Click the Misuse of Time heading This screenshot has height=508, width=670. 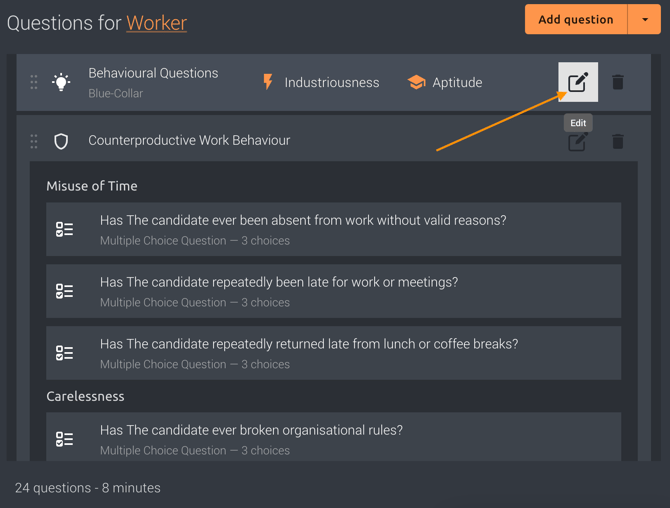pos(92,186)
